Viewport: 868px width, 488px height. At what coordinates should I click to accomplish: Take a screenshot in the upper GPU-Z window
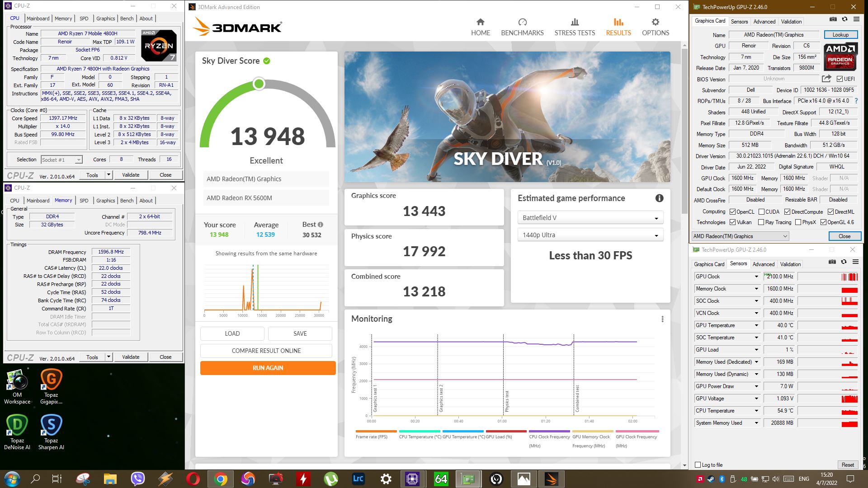click(833, 19)
